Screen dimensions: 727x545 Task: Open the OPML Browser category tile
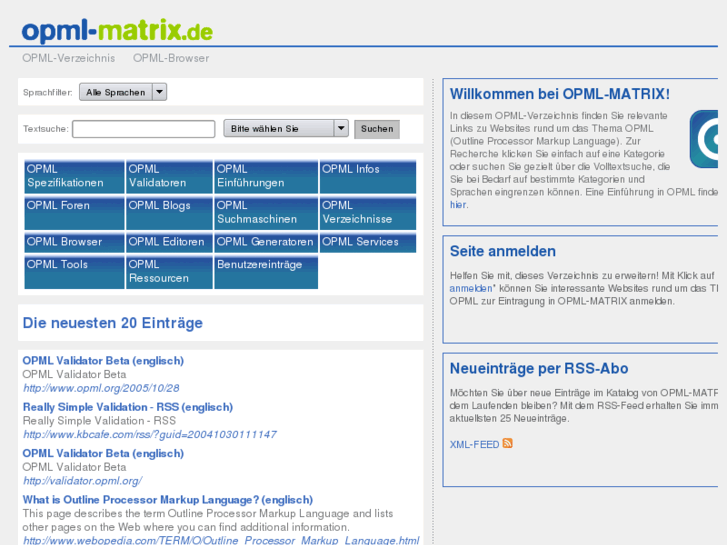coord(74,243)
